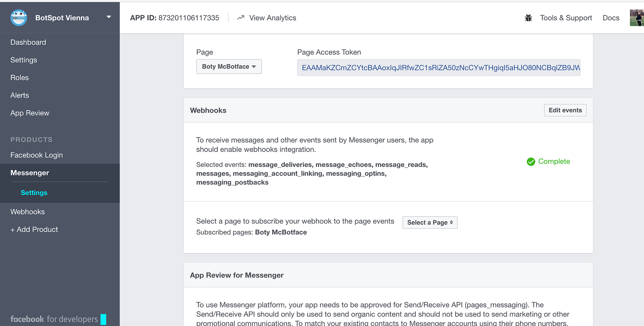The image size is (644, 326).
Task: Open the Alerts section
Action: [20, 95]
